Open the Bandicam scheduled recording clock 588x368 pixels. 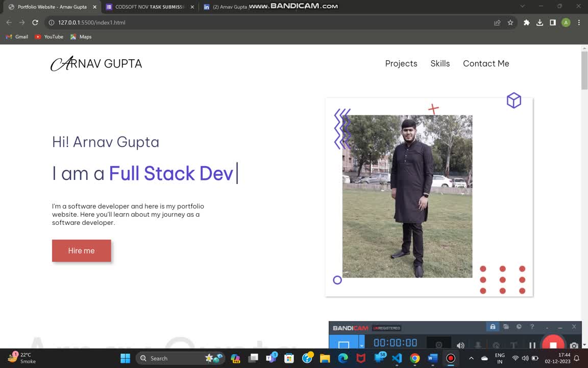[x=519, y=327]
